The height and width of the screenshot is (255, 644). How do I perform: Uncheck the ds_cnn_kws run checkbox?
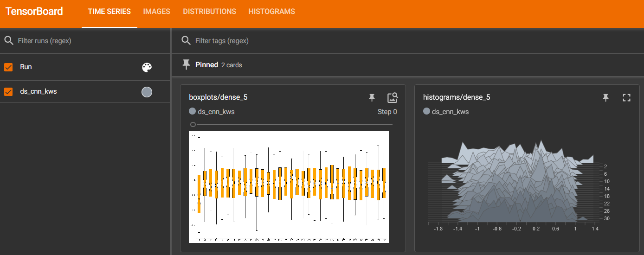[8, 92]
